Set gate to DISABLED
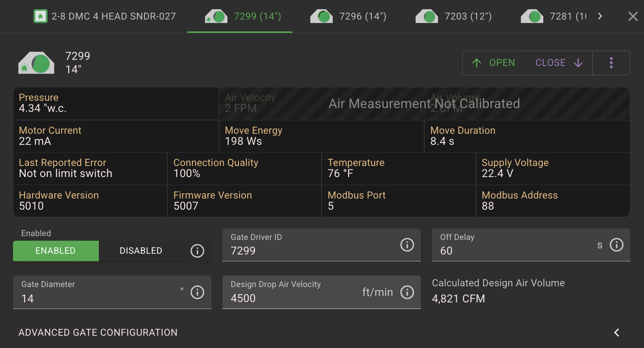Screen dimensions: 644x348 coord(141,251)
